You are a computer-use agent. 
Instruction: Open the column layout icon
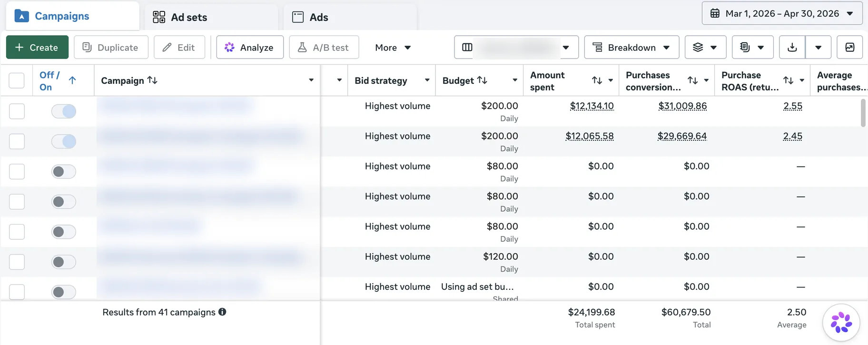[x=467, y=47]
